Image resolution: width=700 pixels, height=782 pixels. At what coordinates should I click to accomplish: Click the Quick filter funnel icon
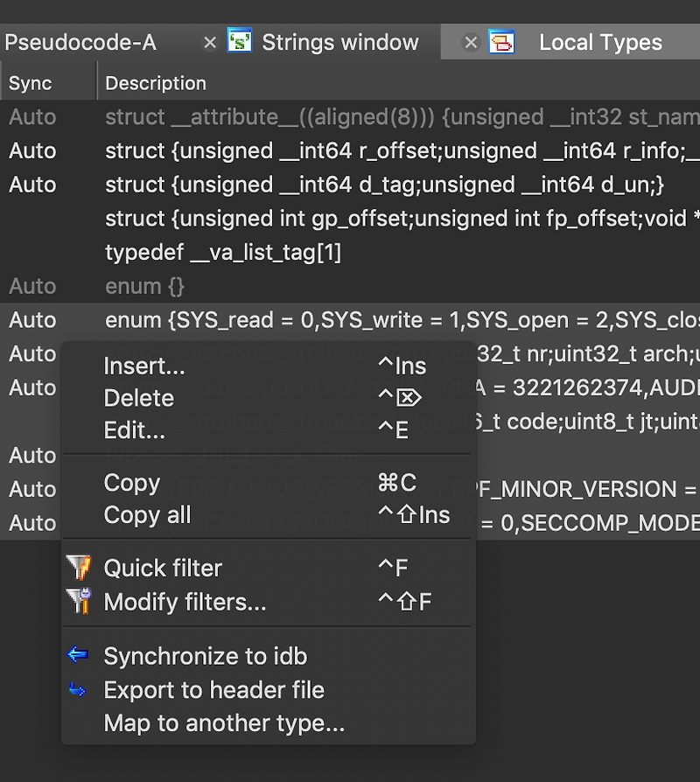(79, 568)
